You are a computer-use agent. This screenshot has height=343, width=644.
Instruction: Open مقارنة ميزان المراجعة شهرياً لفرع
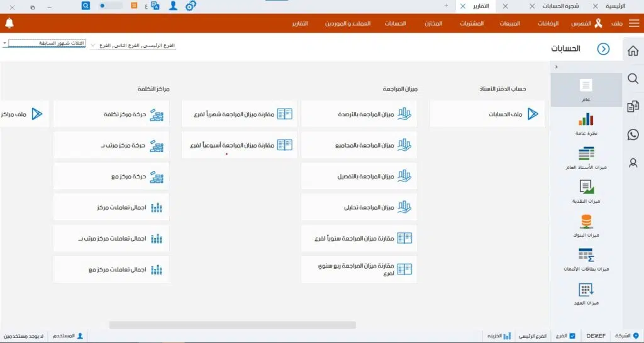(x=240, y=114)
